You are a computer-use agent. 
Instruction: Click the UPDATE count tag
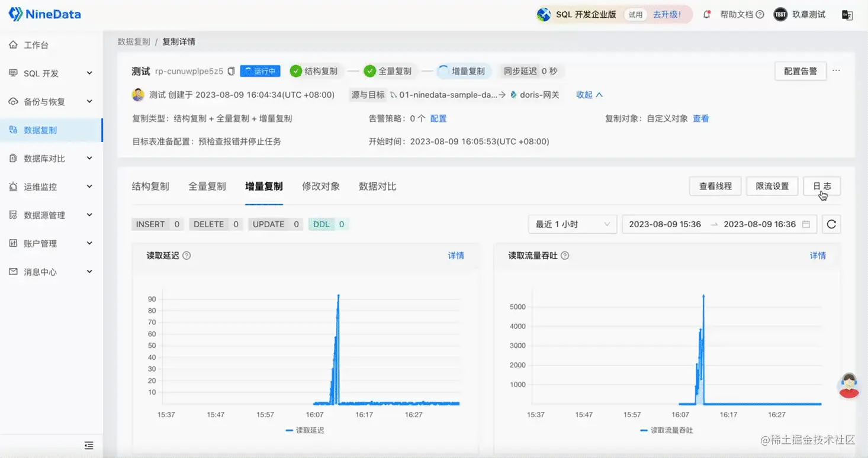pyautogui.click(x=276, y=224)
